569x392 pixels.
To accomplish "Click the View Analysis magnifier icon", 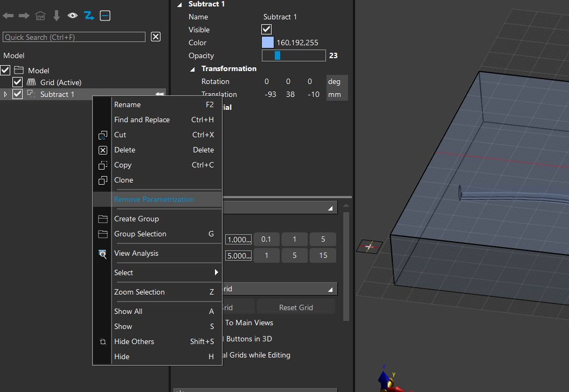I will tap(103, 254).
